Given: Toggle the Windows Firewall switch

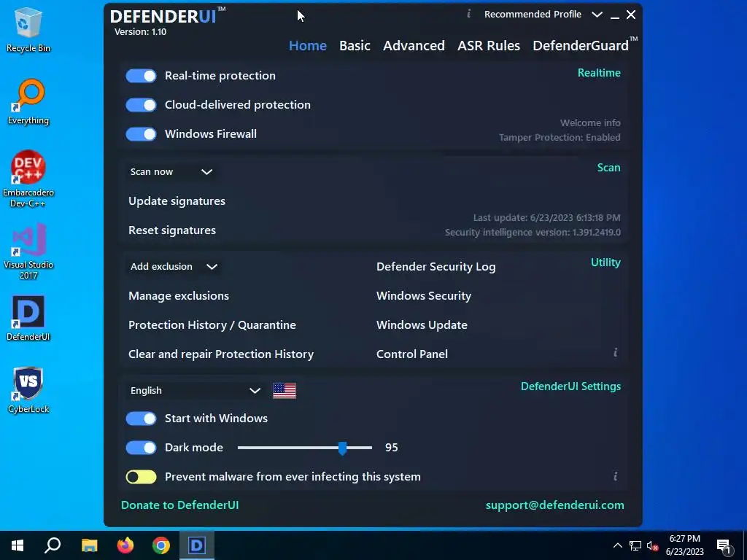Looking at the screenshot, I should 141,134.
